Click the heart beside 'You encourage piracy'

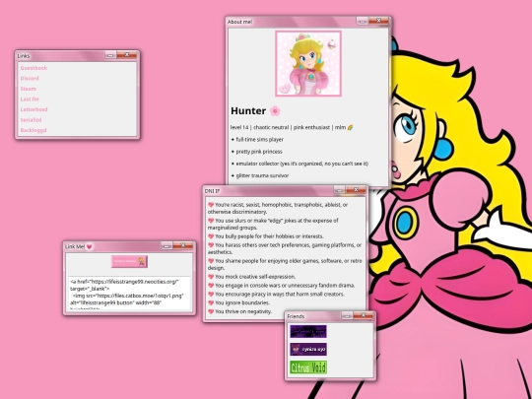pos(211,295)
